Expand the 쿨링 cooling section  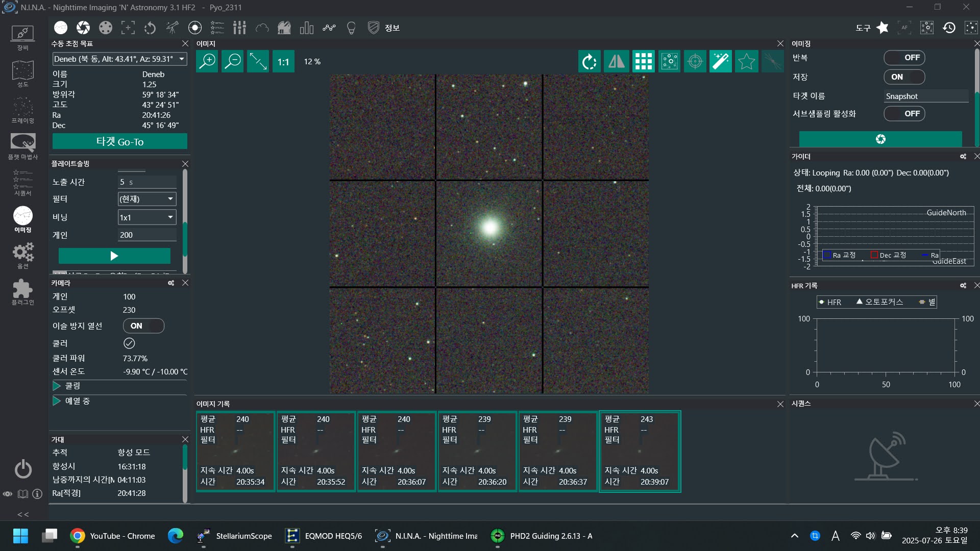[57, 386]
